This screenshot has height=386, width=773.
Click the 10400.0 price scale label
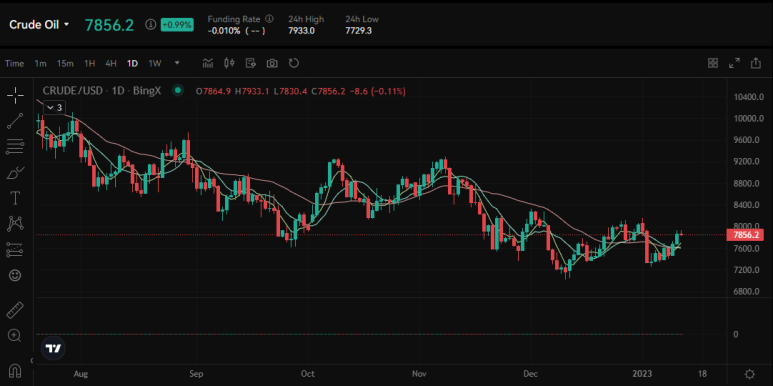[x=748, y=97]
